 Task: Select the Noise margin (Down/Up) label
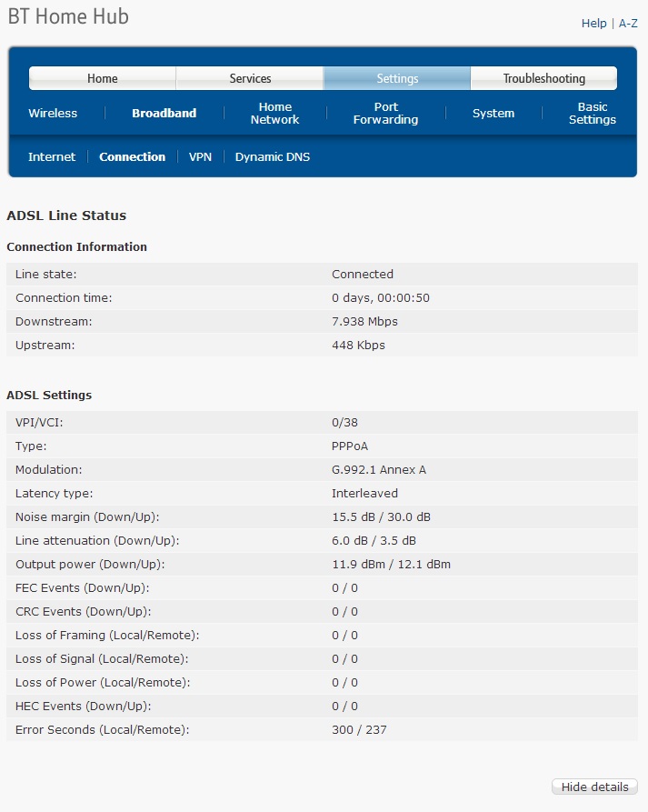click(87, 516)
